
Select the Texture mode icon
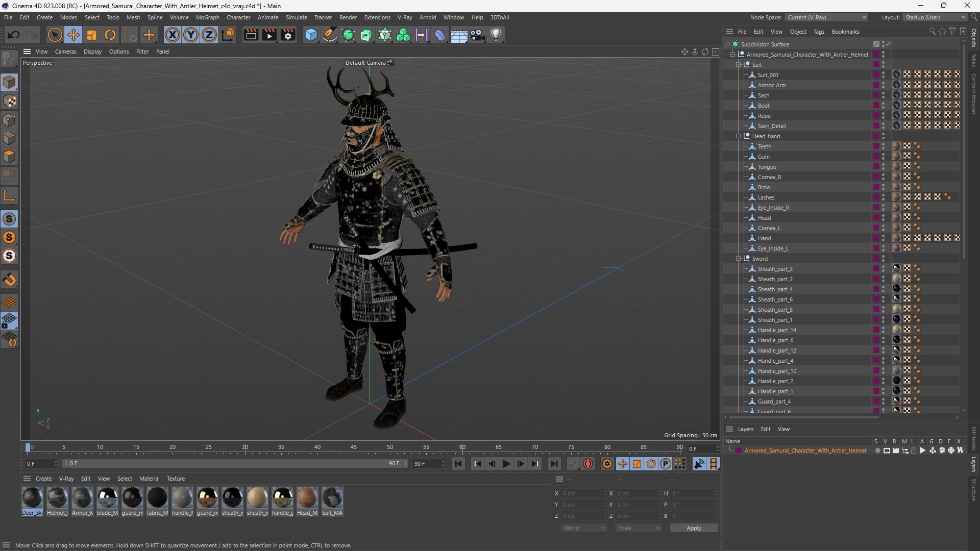click(x=9, y=101)
